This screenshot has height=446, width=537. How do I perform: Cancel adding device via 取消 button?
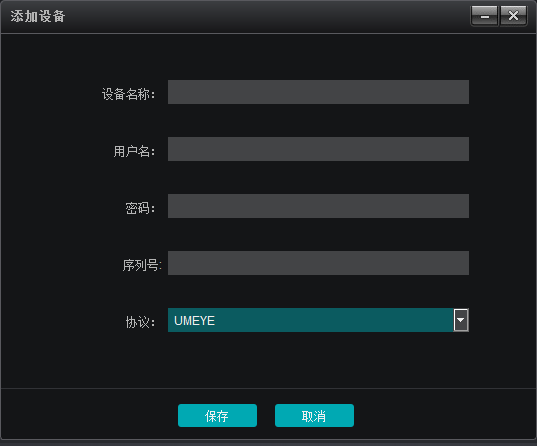tap(314, 416)
